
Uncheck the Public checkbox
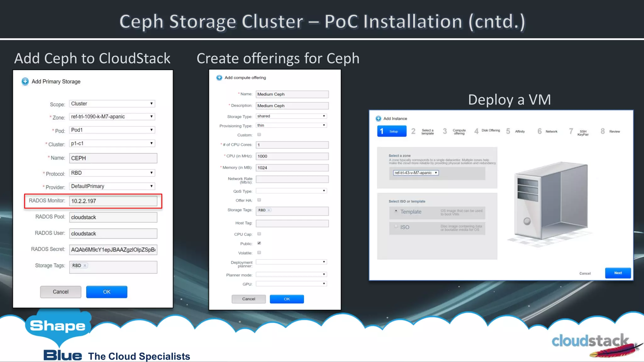259,243
